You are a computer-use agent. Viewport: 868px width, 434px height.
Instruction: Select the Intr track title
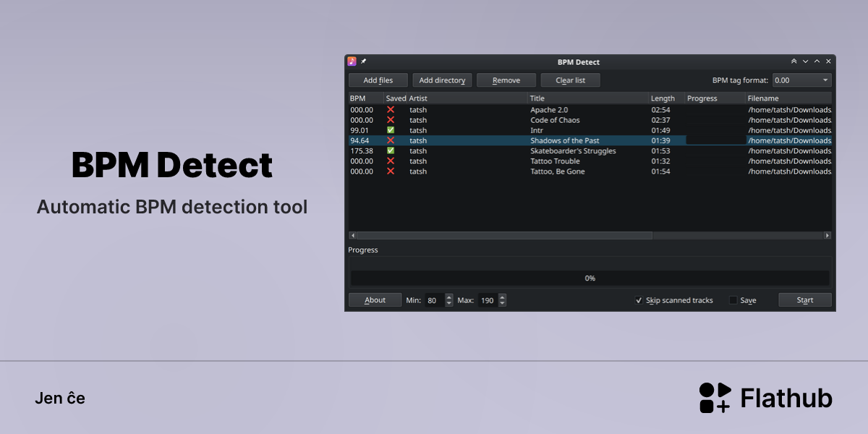(x=537, y=130)
